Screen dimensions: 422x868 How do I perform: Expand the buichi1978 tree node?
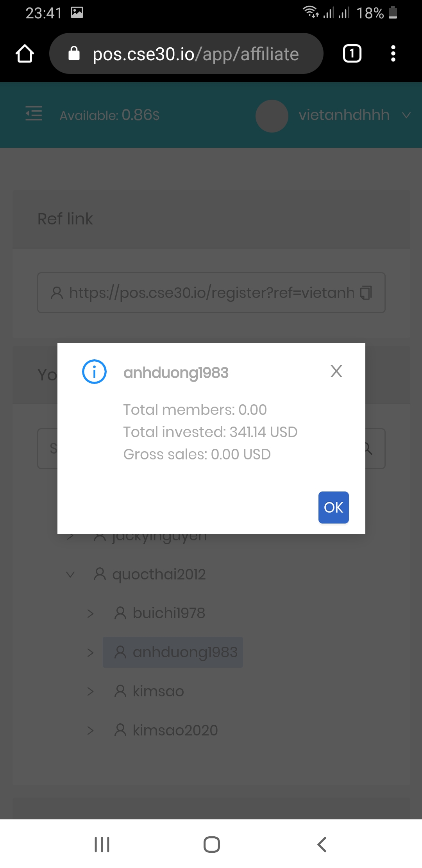[90, 613]
